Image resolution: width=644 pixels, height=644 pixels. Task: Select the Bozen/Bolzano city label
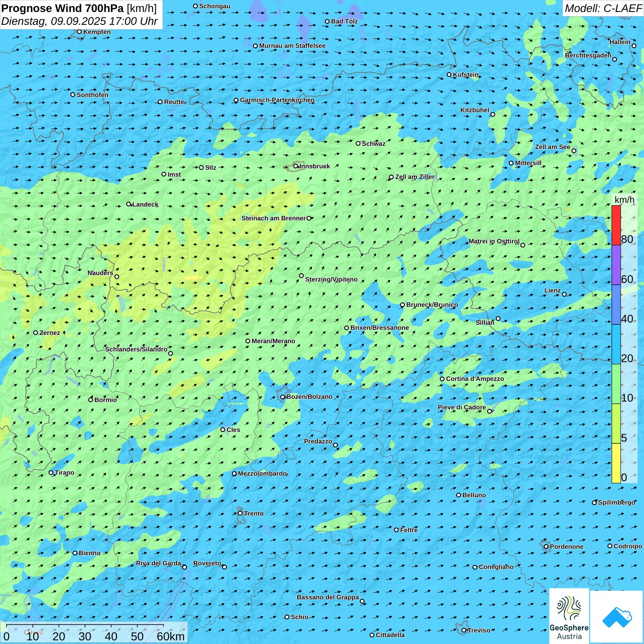point(309,397)
